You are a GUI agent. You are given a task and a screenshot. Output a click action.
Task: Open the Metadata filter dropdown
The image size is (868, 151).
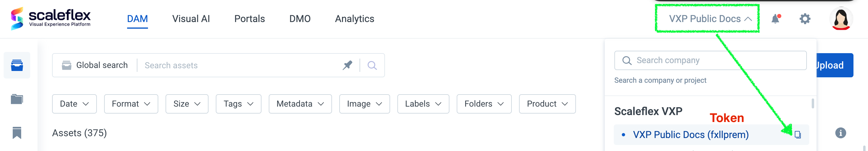tap(300, 104)
